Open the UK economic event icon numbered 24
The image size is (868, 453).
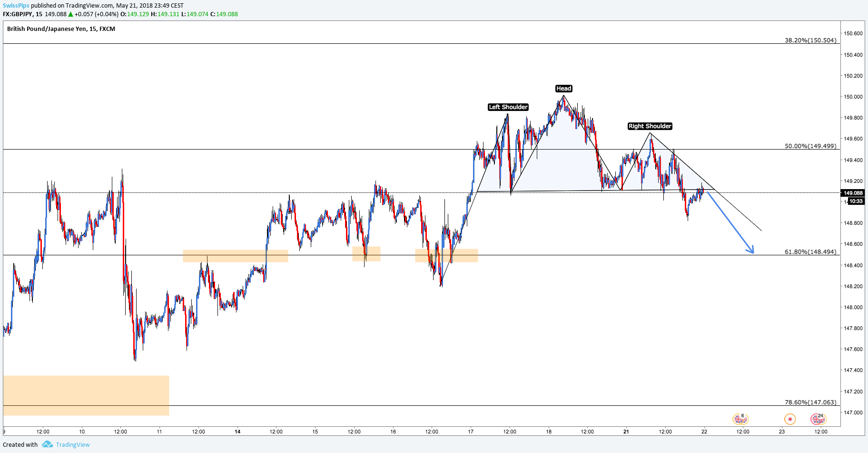pyautogui.click(x=818, y=419)
